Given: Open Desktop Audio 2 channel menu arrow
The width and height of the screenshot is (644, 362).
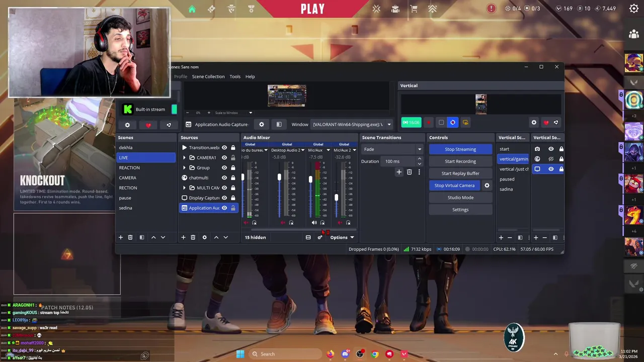Looking at the screenshot, I should click(302, 150).
